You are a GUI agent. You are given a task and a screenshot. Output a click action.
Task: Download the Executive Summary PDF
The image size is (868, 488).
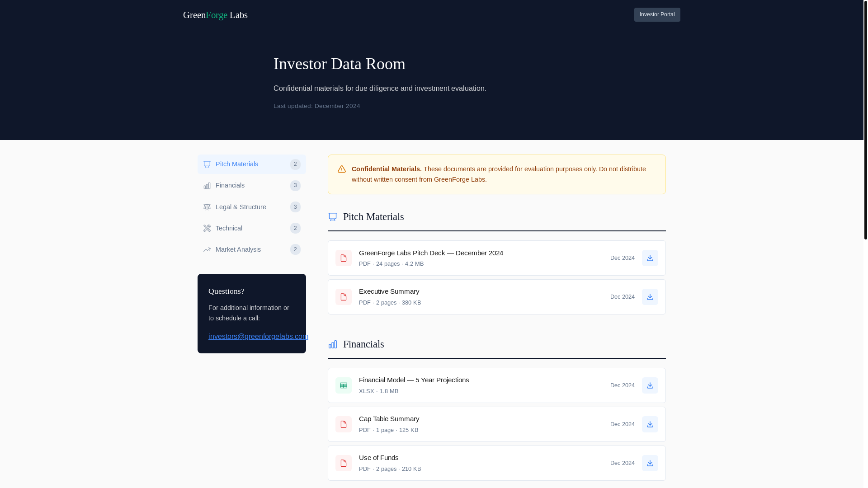pos(650,297)
